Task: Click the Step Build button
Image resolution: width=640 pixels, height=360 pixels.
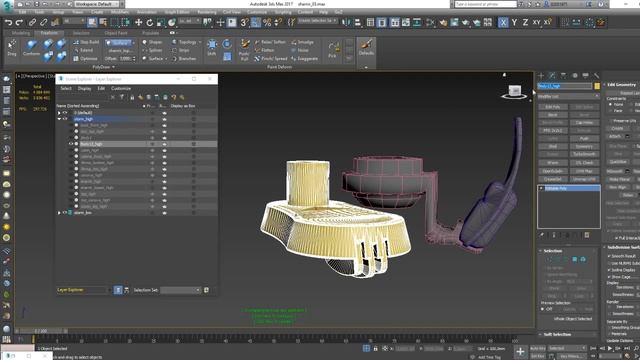Action: [x=86, y=42]
